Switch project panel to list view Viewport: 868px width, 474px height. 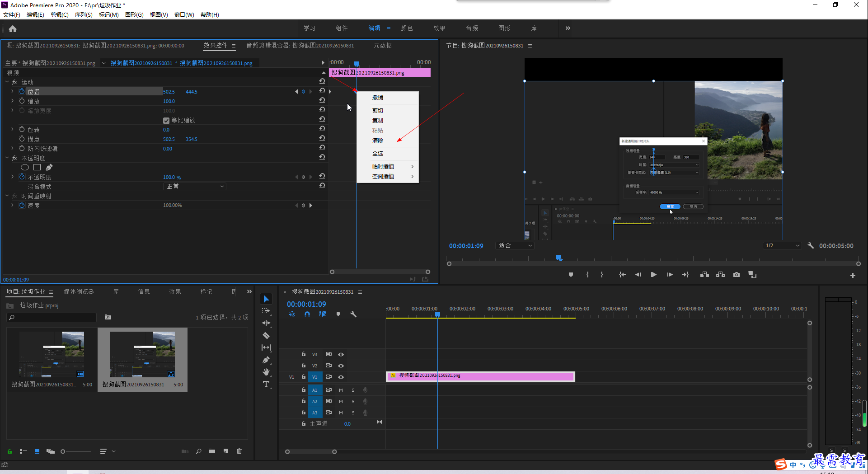click(x=23, y=451)
